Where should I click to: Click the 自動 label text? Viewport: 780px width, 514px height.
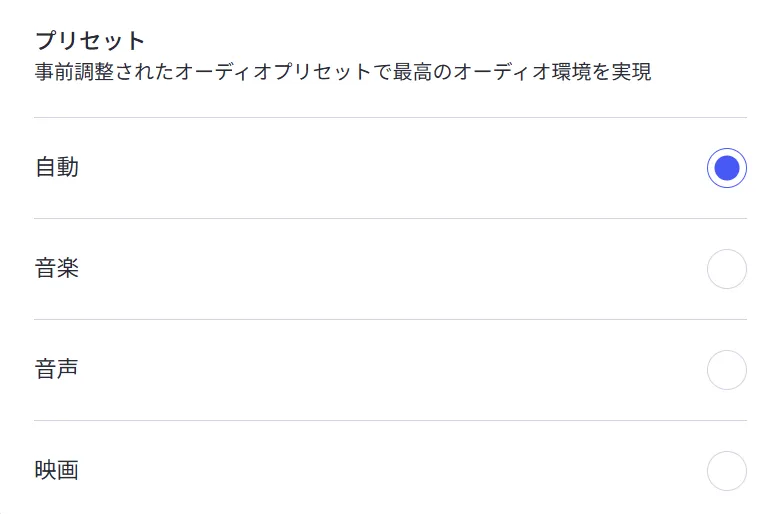[57, 168]
